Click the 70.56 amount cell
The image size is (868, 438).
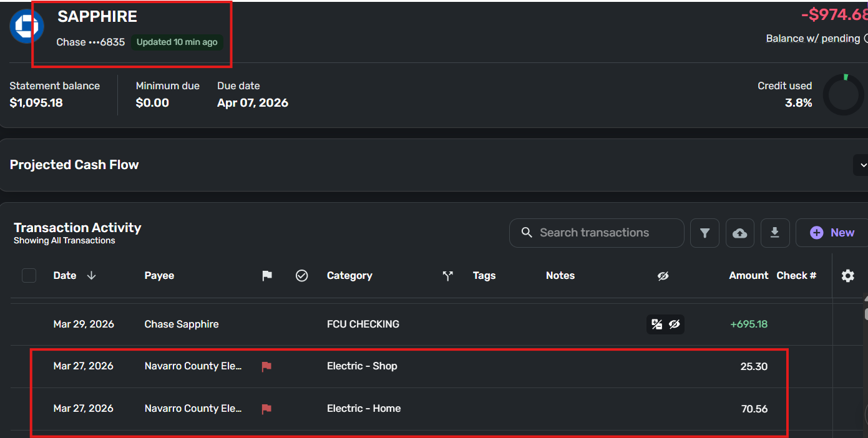click(754, 409)
